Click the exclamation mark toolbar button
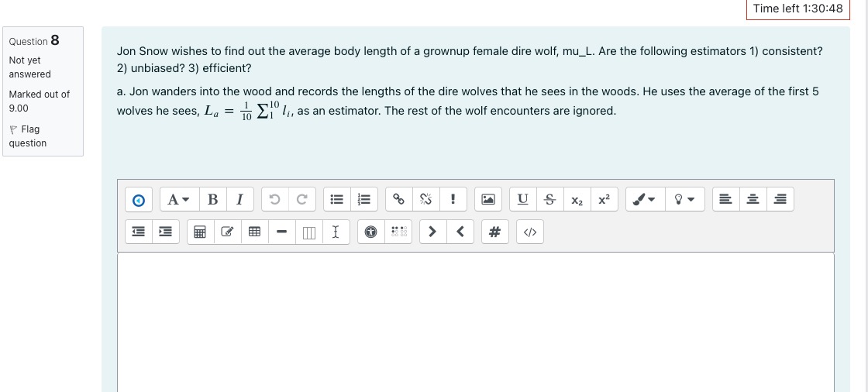The height and width of the screenshot is (392, 868). click(453, 200)
